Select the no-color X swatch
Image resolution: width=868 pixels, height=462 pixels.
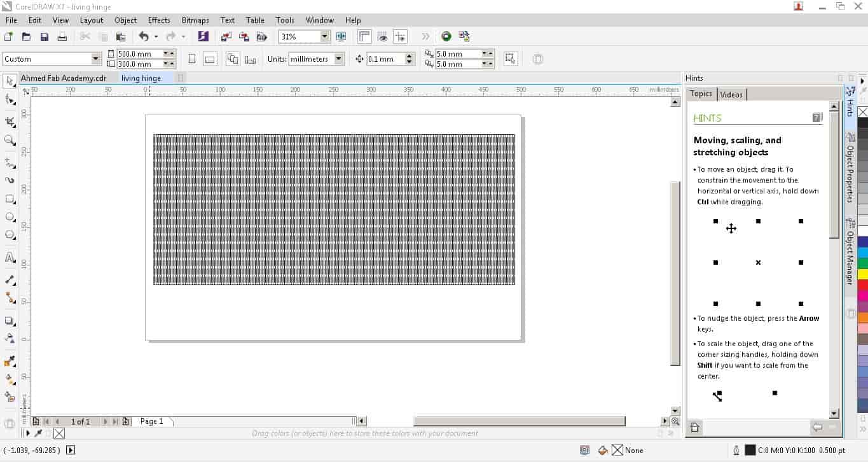[863, 112]
